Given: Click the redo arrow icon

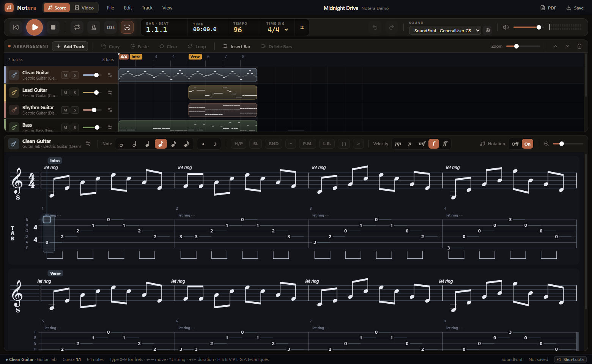Looking at the screenshot, I should pos(392,27).
